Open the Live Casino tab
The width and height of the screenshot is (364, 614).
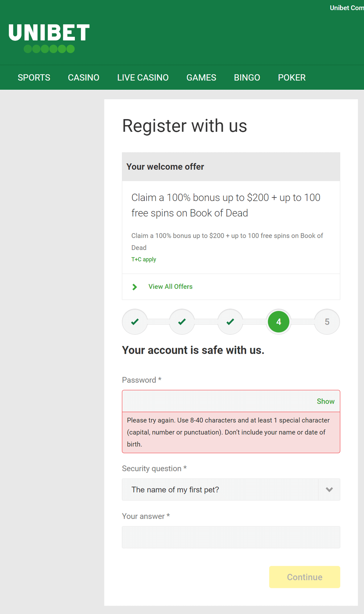(x=143, y=77)
